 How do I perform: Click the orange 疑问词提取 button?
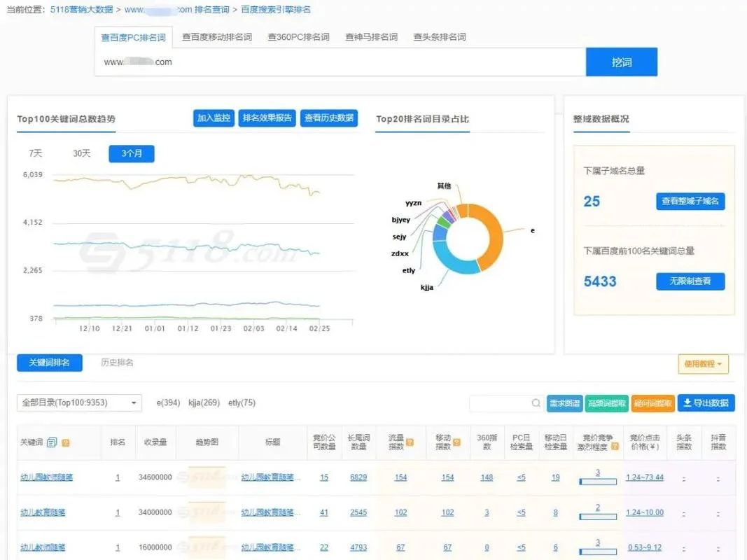tap(653, 403)
